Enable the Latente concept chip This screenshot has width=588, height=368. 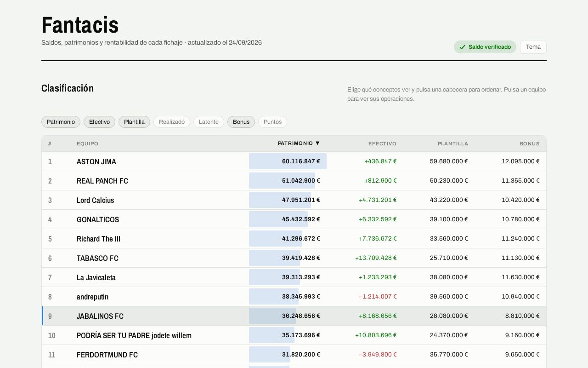coord(209,122)
